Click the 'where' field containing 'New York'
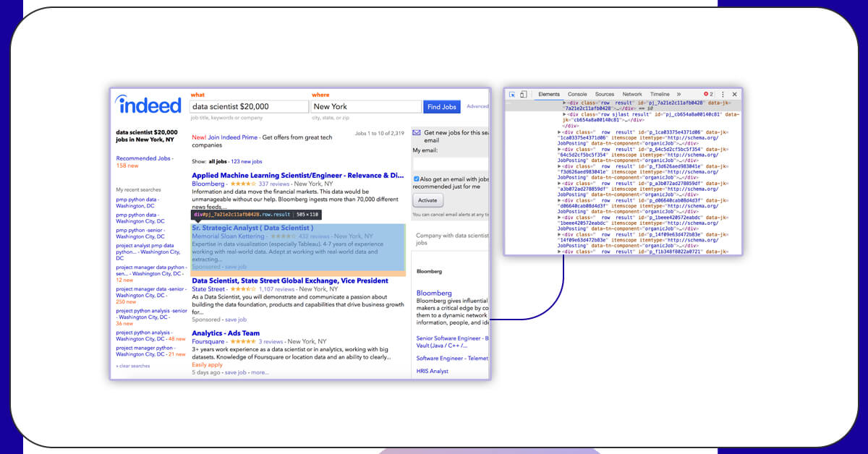This screenshot has width=868, height=454. [x=366, y=106]
